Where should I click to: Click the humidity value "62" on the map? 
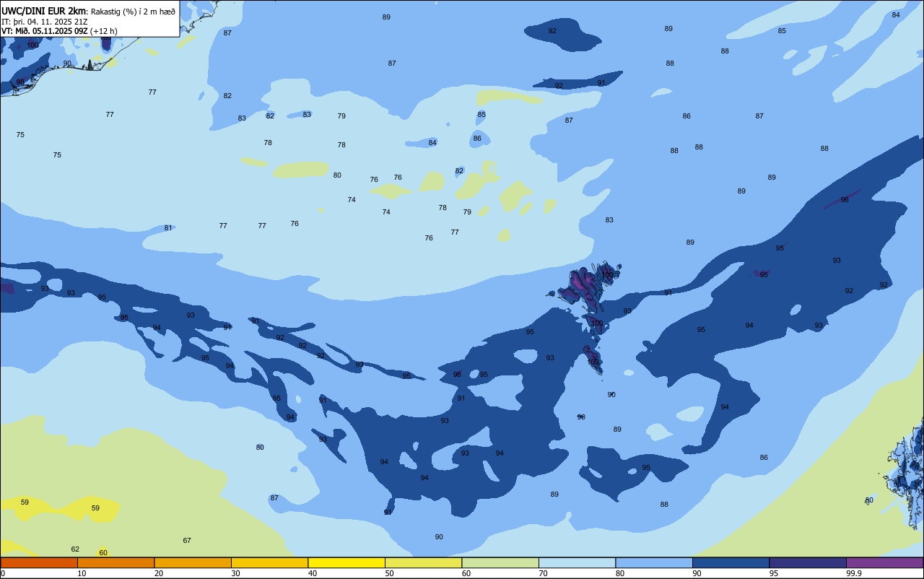click(75, 549)
